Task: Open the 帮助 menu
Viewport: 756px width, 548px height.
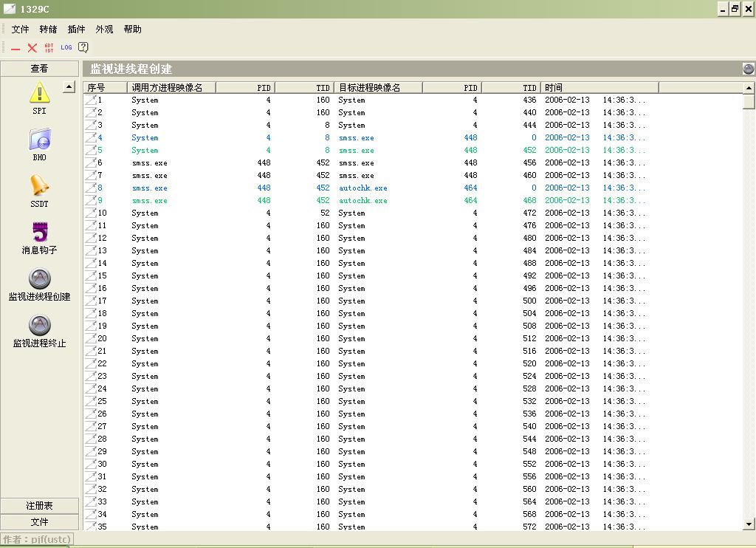Action: click(132, 30)
